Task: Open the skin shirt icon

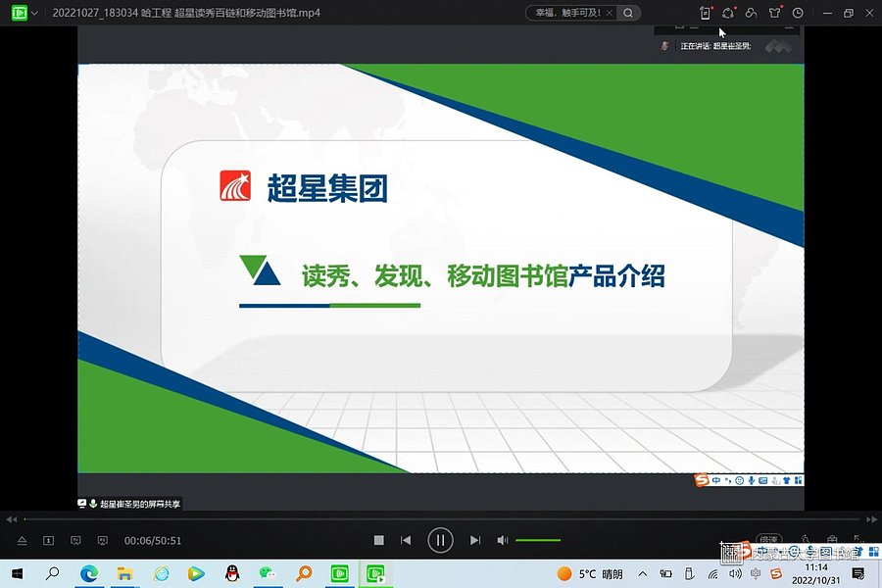Action: pos(774,13)
